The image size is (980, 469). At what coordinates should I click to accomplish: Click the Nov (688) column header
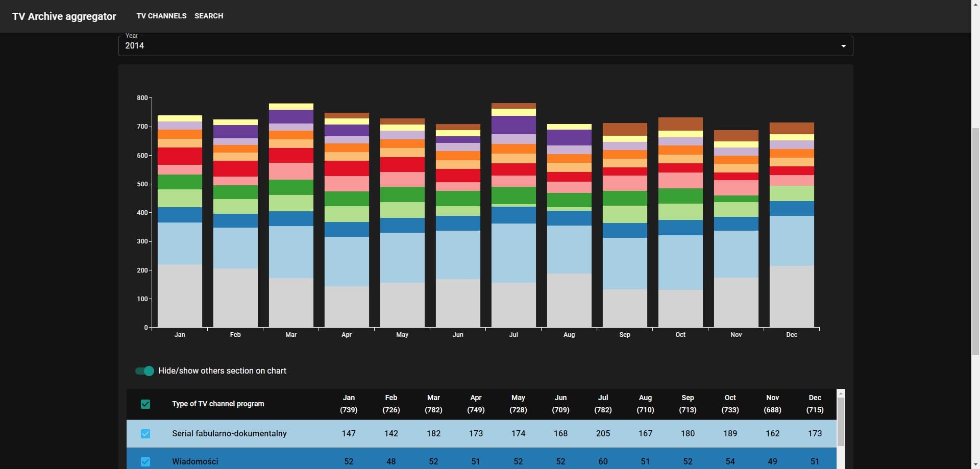772,404
